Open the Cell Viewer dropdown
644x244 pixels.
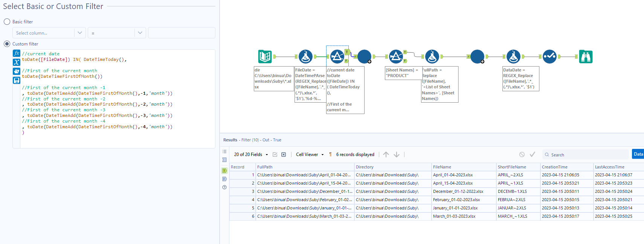point(310,155)
